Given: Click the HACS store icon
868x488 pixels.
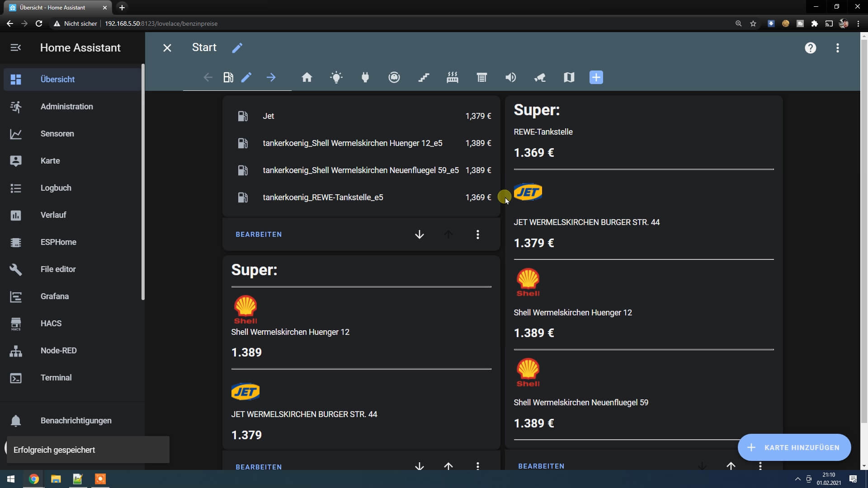Looking at the screenshot, I should [16, 324].
